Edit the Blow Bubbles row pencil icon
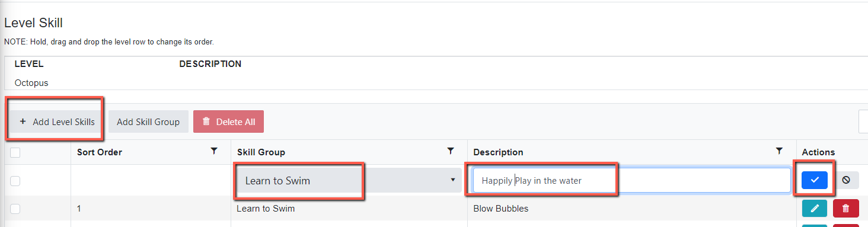 click(815, 209)
